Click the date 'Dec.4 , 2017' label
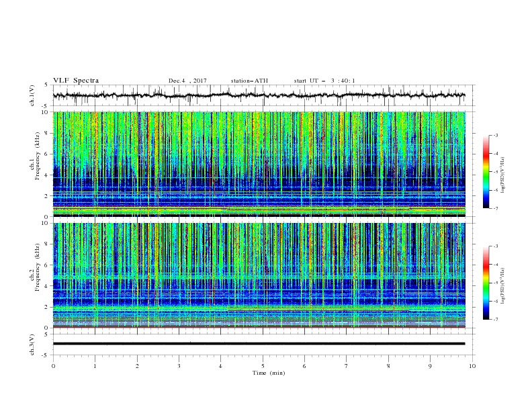 coord(187,81)
